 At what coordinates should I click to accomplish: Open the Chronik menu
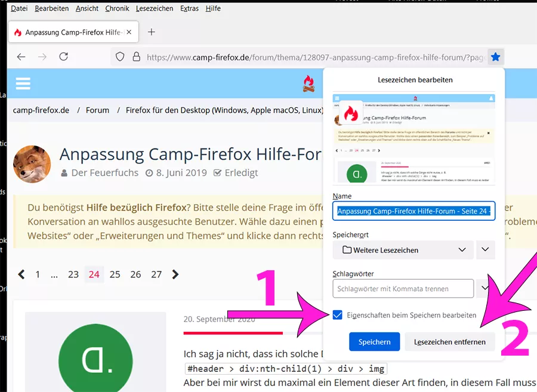(x=117, y=8)
